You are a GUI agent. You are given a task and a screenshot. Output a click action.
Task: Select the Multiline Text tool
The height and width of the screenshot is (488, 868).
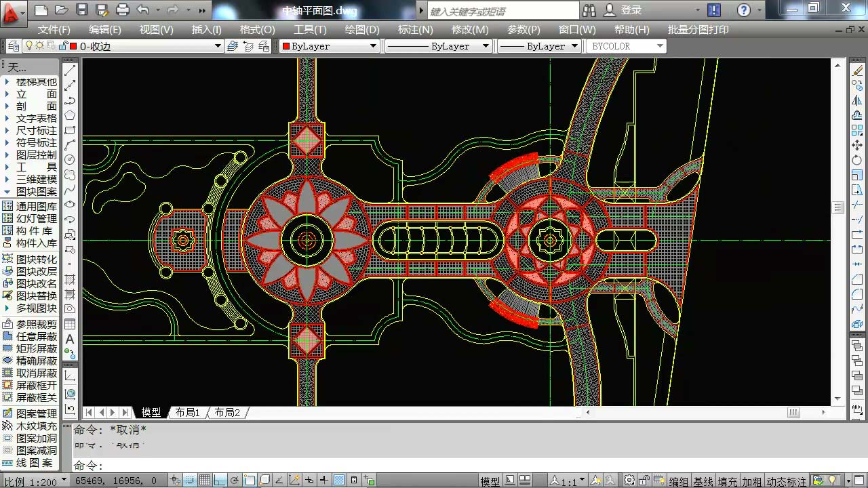[x=70, y=339]
